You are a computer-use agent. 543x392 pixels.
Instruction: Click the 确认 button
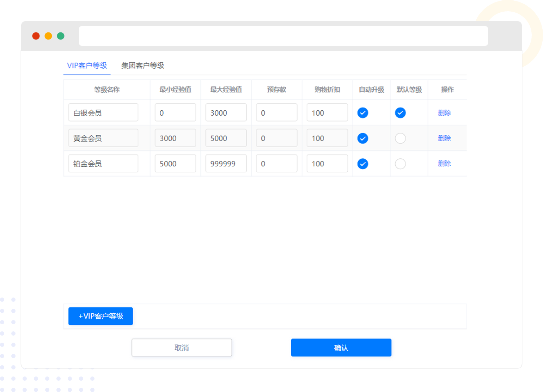[341, 348]
